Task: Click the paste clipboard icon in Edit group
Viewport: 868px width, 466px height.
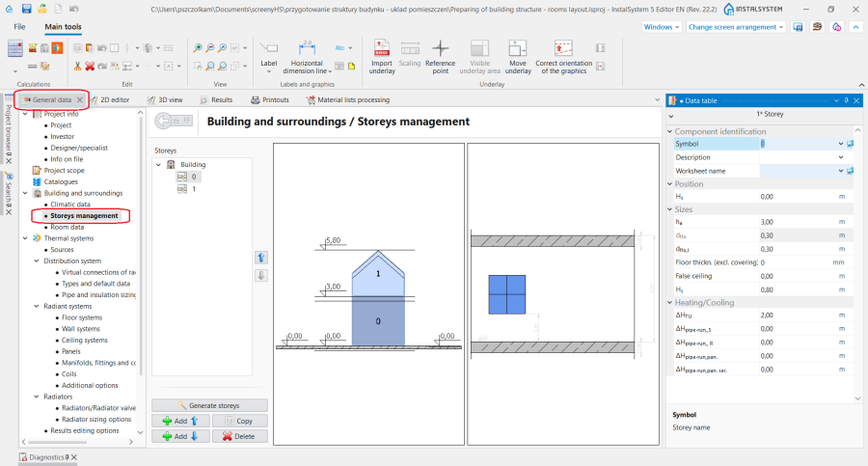Action: 90,48
